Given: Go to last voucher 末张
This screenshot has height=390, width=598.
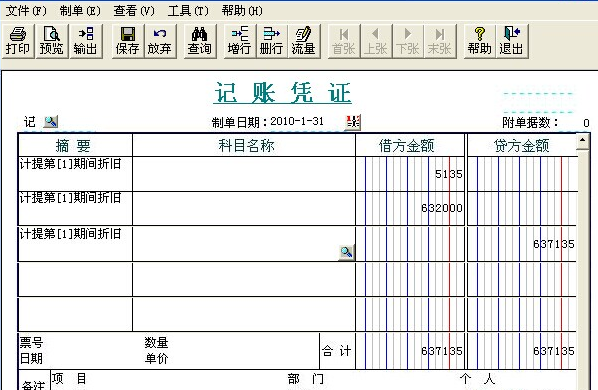Looking at the screenshot, I should point(440,41).
